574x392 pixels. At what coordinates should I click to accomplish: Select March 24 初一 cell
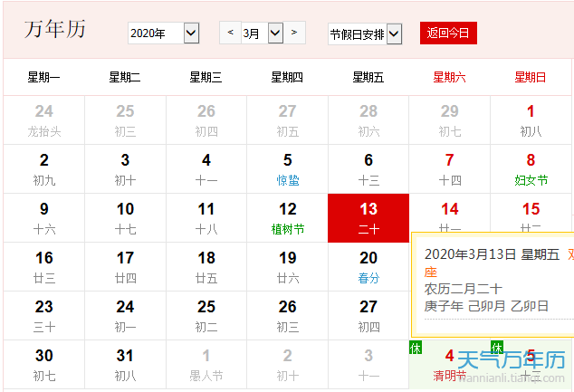[x=125, y=316]
